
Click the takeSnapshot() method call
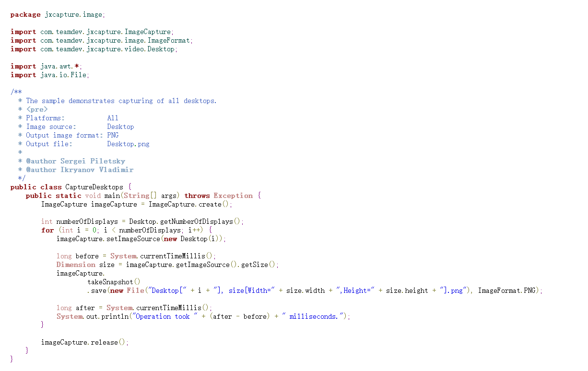click(114, 282)
